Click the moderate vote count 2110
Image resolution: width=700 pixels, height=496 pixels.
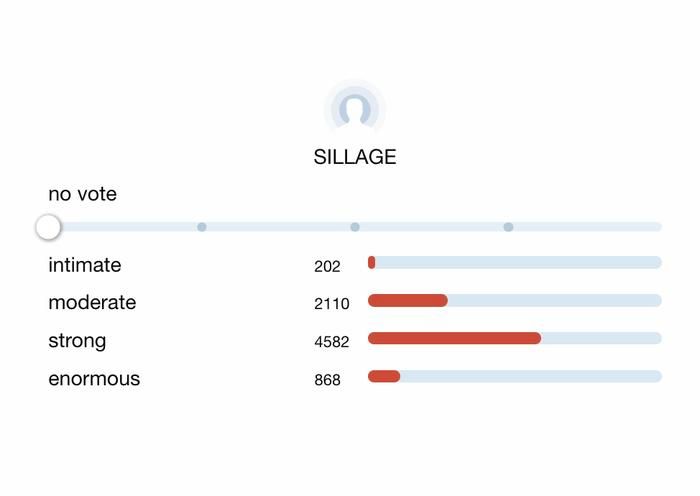pos(332,304)
